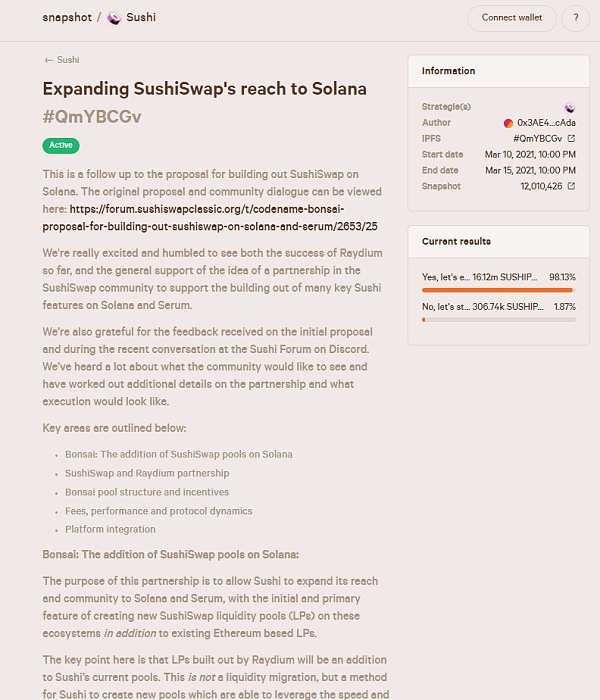Go to the snapshot home logo
Image resolution: width=600 pixels, height=700 pixels.
67,17
